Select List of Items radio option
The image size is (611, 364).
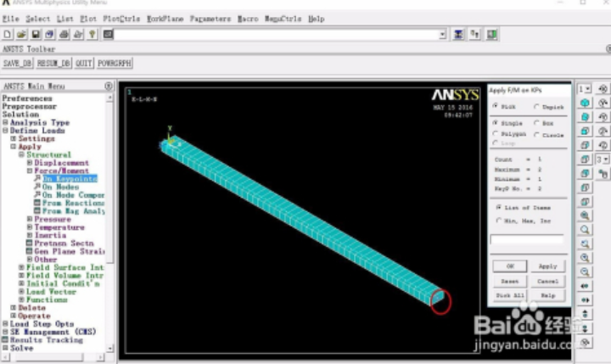pyautogui.click(x=498, y=207)
